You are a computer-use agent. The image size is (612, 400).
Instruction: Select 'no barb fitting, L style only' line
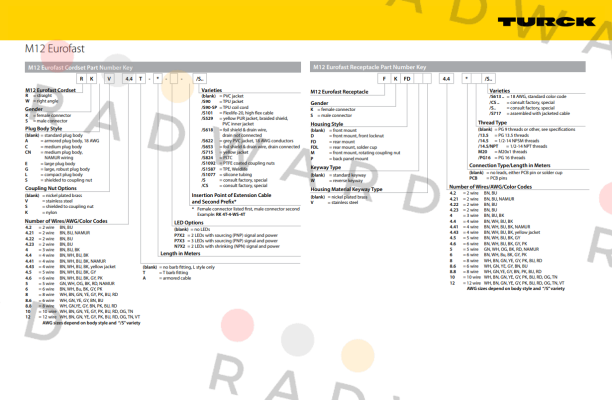click(x=179, y=267)
